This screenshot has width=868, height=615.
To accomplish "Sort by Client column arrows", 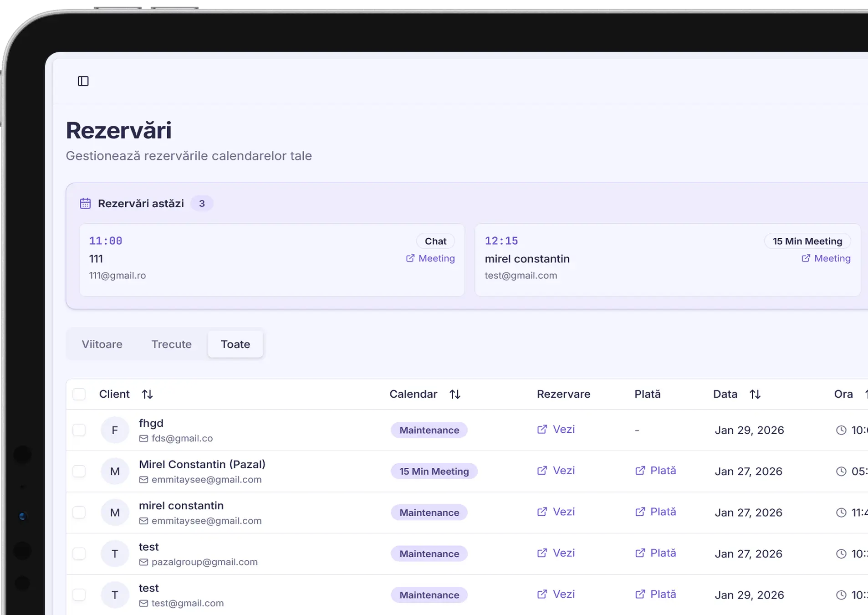I will click(147, 394).
